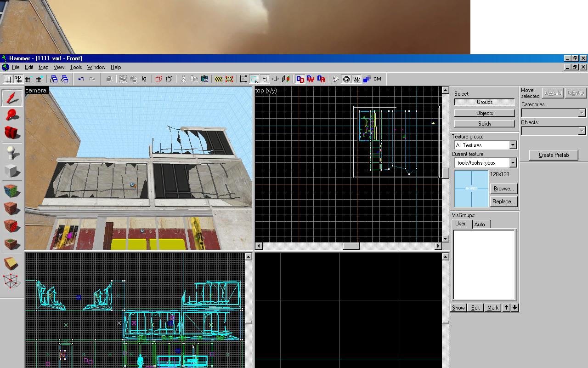
Task: Toggle the 2D grid display icon
Action: [x=8, y=79]
